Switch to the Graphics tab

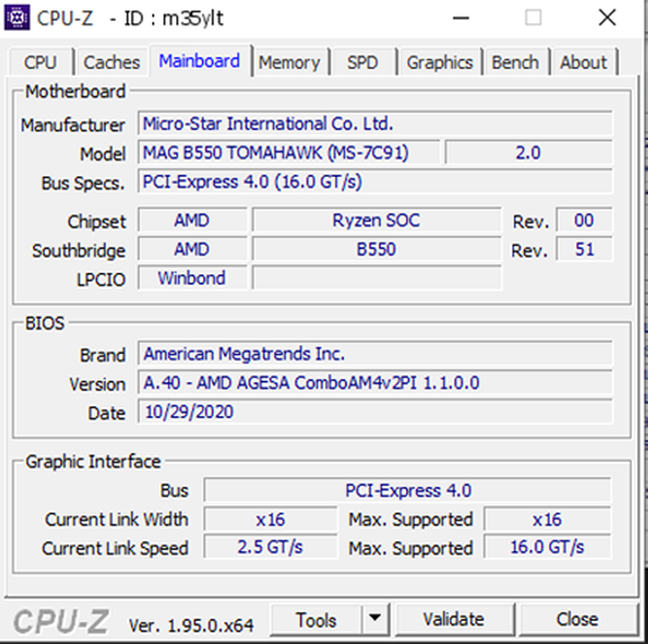440,63
